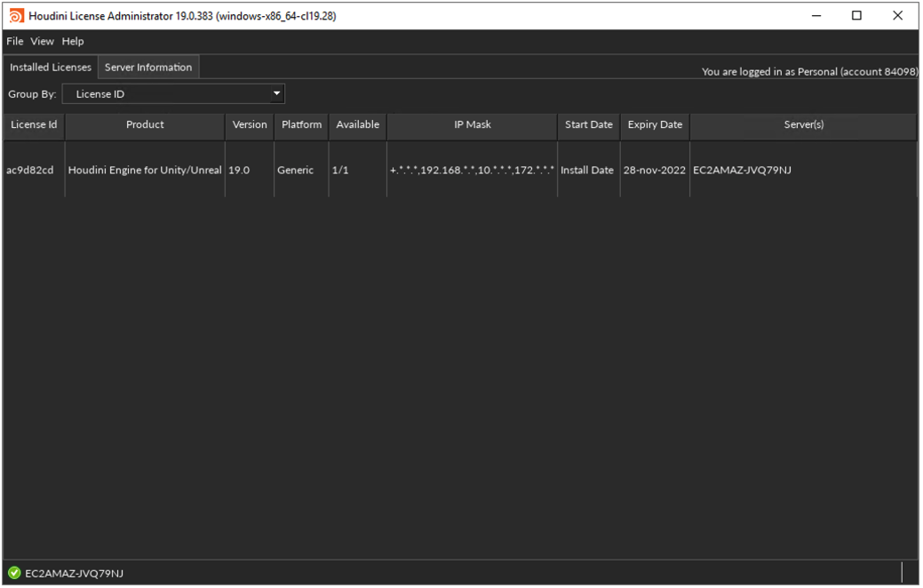This screenshot has height=588, width=923.
Task: Switch to the Server Information tab
Action: (148, 68)
